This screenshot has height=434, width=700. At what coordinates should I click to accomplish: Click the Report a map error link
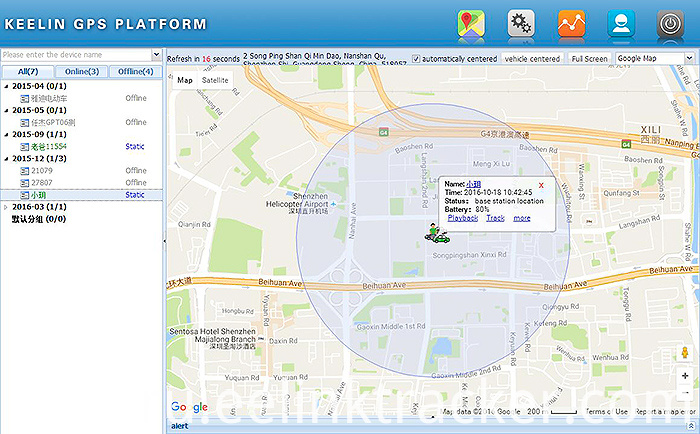(665, 412)
